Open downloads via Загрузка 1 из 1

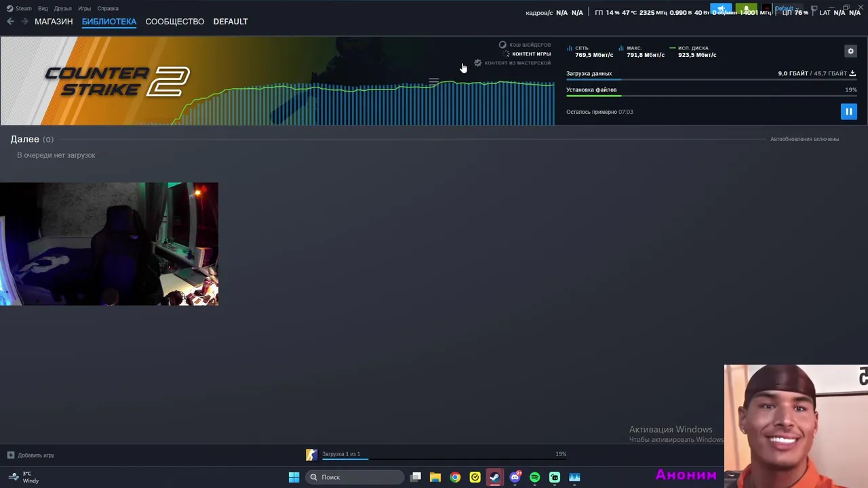tap(341, 454)
